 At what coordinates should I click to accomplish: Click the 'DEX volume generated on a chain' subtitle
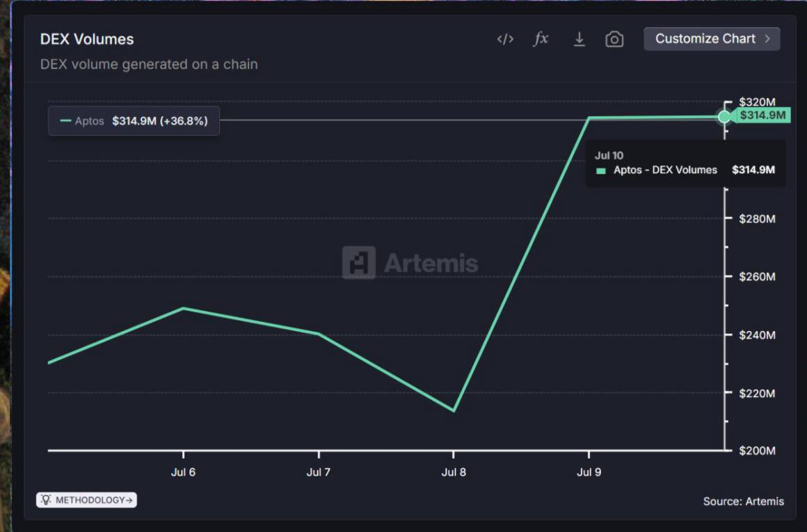click(x=149, y=64)
